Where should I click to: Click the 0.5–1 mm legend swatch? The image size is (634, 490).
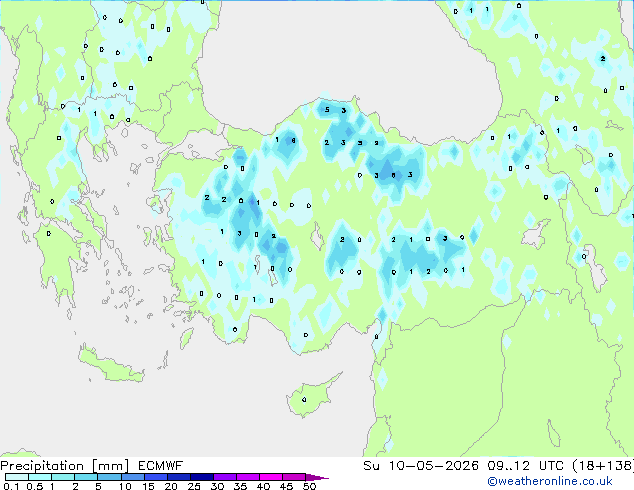click(40, 477)
